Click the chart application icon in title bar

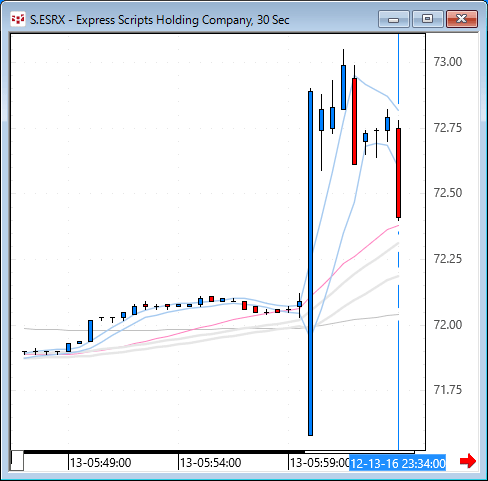(18, 19)
